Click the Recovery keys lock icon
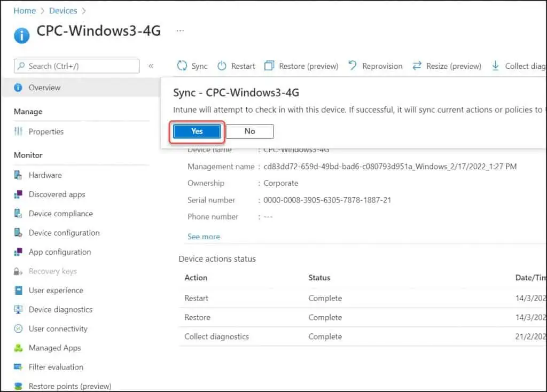 click(18, 271)
